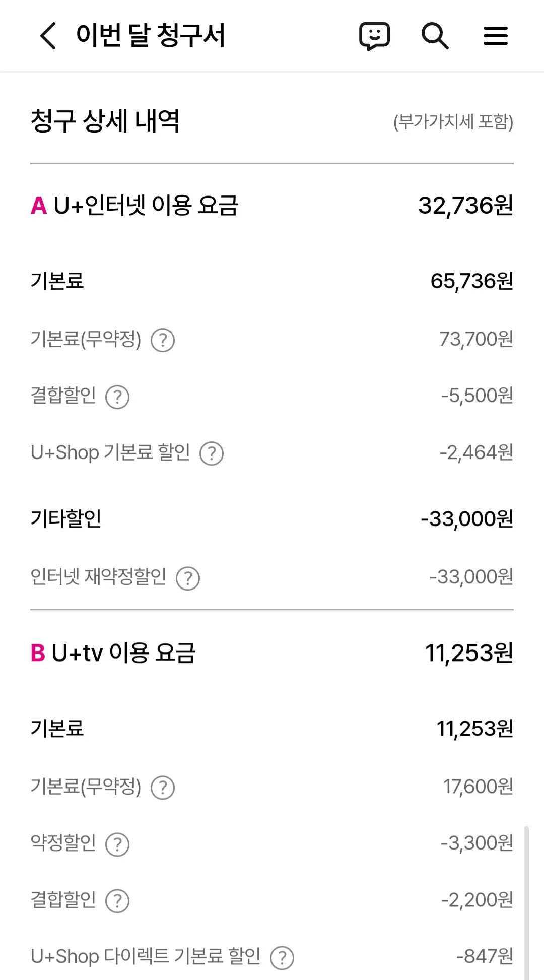Screen dimensions: 544x980
Task: Show help for internet 기본료(무약정)
Action: [x=163, y=340]
